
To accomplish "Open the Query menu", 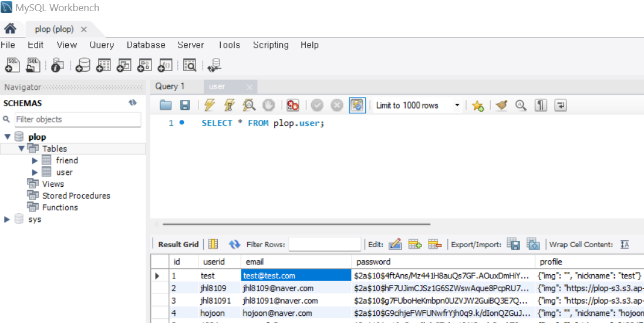I will [x=102, y=45].
